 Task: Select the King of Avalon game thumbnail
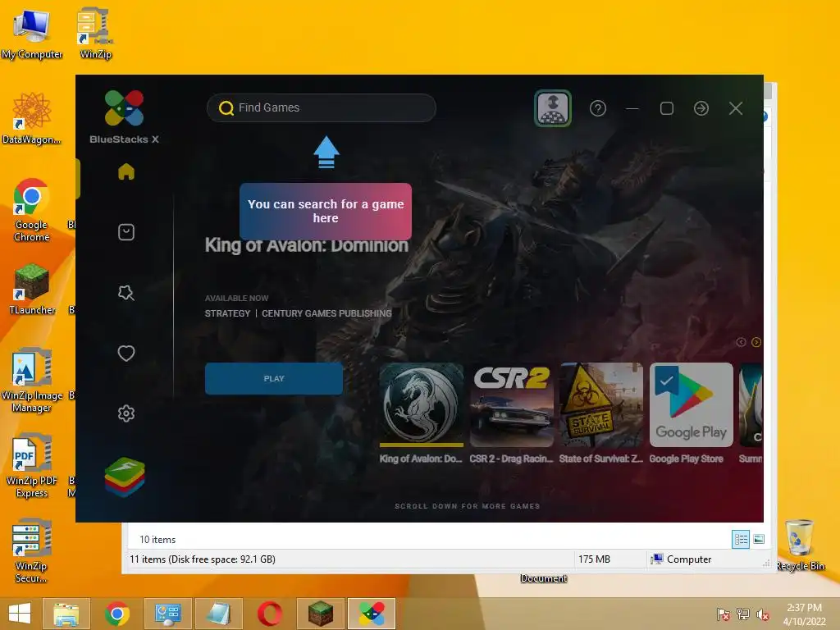(x=422, y=405)
